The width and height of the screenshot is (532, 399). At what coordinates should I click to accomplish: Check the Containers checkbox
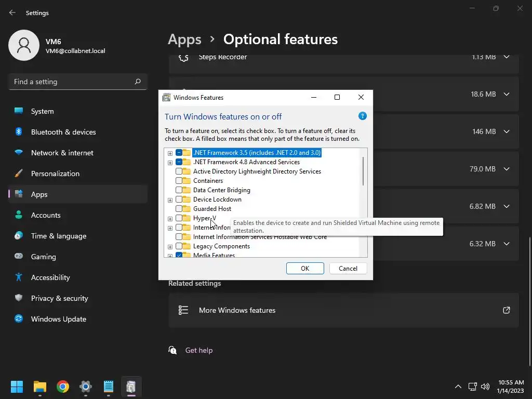pos(179,181)
